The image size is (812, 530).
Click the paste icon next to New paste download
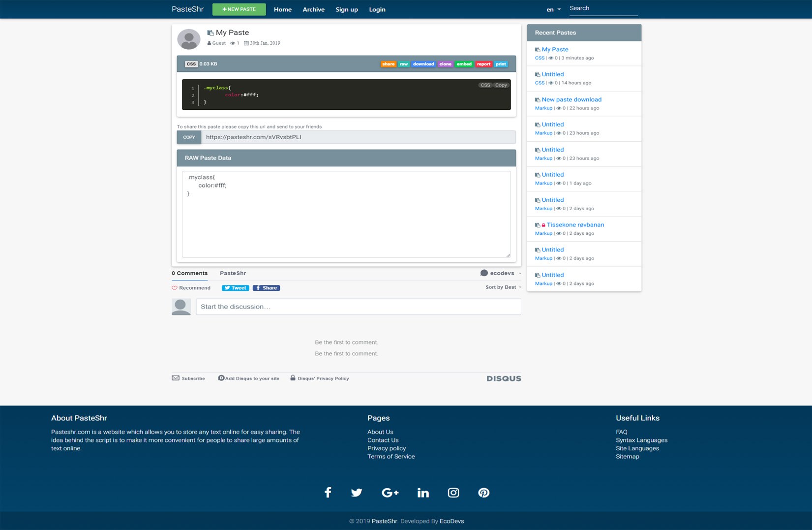(538, 100)
